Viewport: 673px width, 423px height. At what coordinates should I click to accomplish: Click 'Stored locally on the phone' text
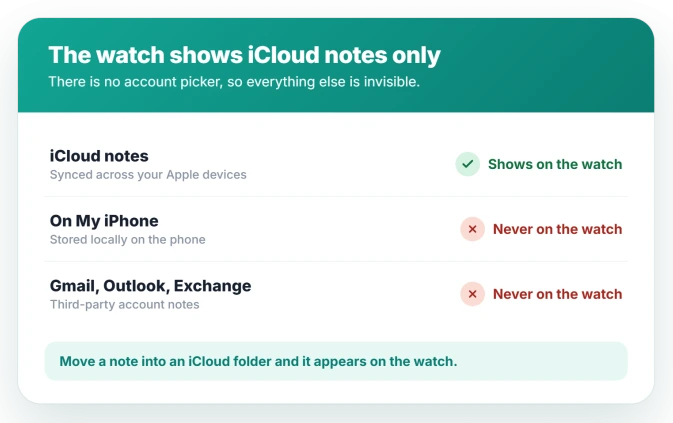(127, 239)
